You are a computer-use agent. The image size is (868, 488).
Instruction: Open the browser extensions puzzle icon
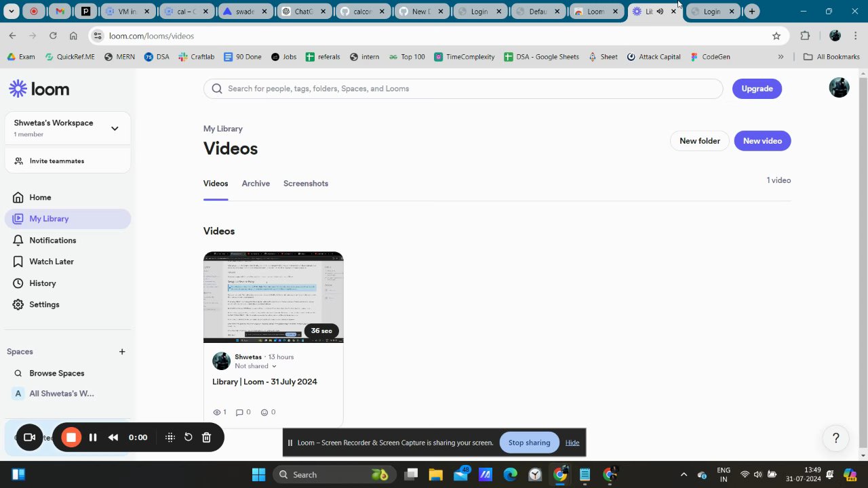805,36
